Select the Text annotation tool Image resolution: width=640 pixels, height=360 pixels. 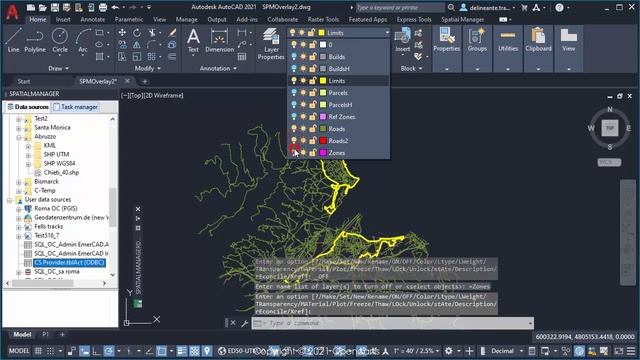coord(193,40)
